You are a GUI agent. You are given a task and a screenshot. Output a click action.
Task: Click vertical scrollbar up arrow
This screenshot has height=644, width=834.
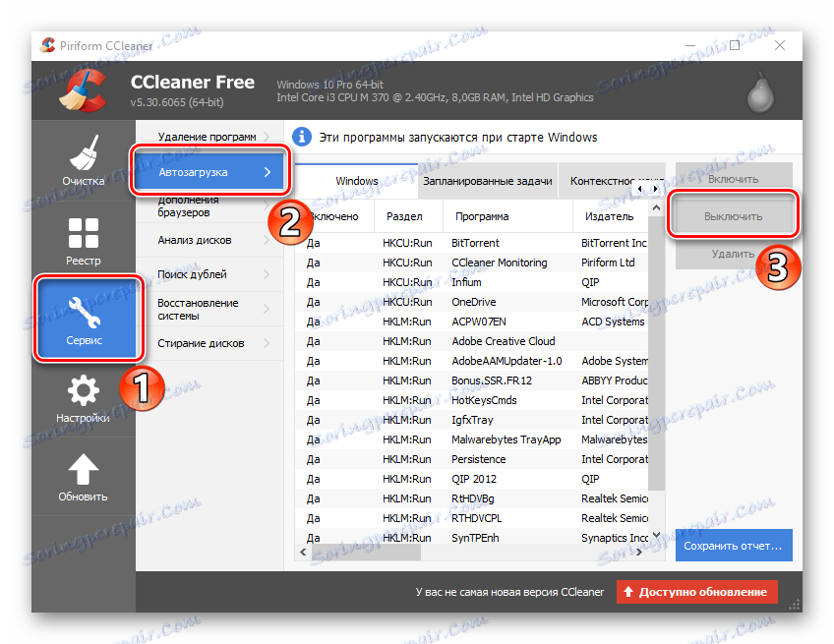pos(656,207)
